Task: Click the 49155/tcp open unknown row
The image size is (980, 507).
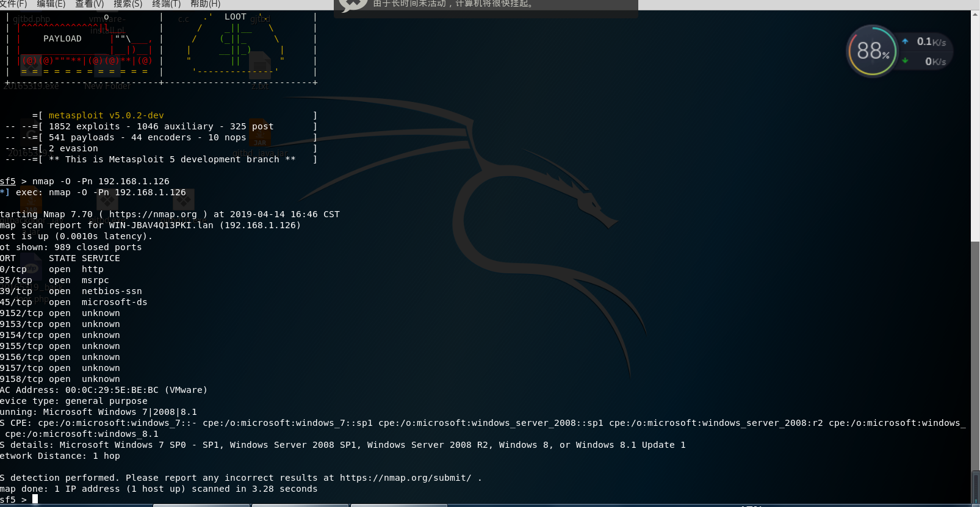Action: coord(60,346)
